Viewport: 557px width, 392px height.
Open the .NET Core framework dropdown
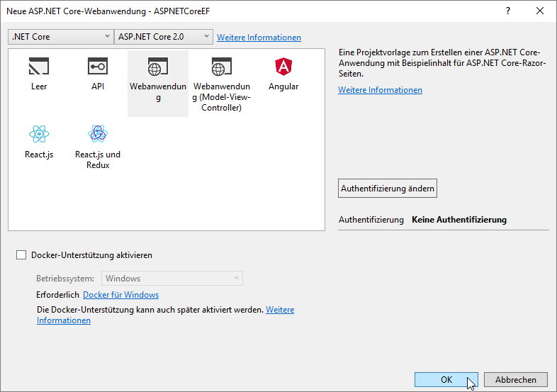(x=61, y=37)
